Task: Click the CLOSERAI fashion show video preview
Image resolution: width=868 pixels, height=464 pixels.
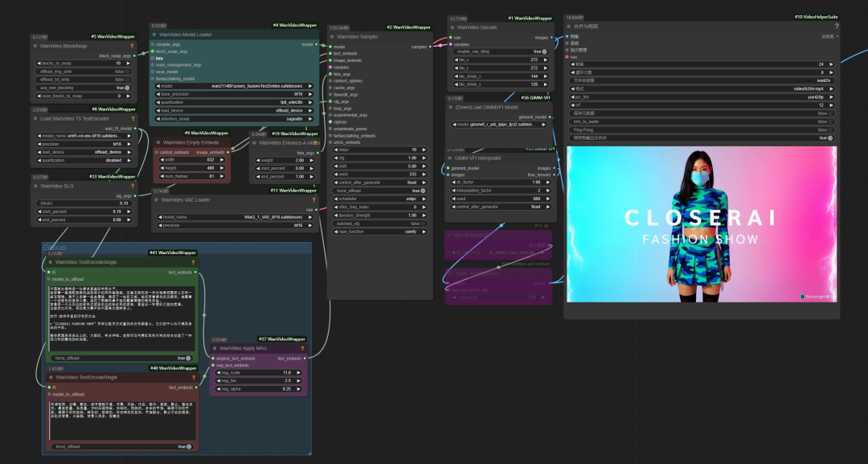Action: (x=702, y=224)
